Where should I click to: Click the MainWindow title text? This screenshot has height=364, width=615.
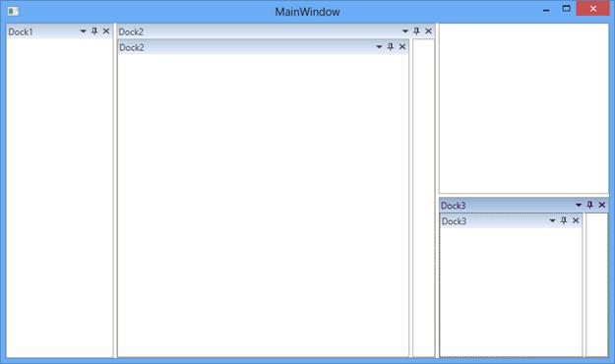(307, 12)
